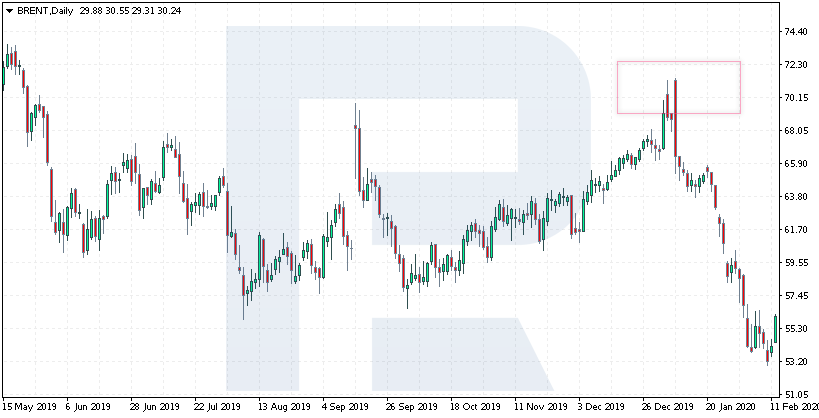Click the 26 Dec 2019 date label
The image size is (819, 418).
(x=667, y=408)
